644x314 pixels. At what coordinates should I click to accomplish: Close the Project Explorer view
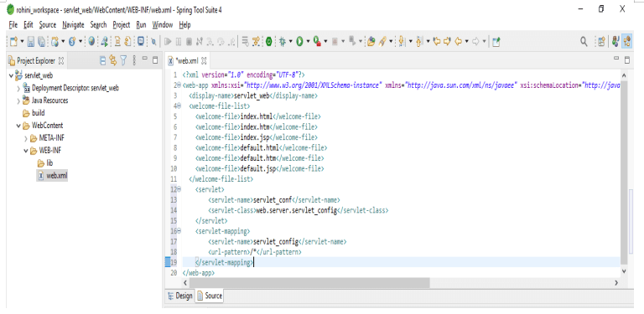click(61, 60)
